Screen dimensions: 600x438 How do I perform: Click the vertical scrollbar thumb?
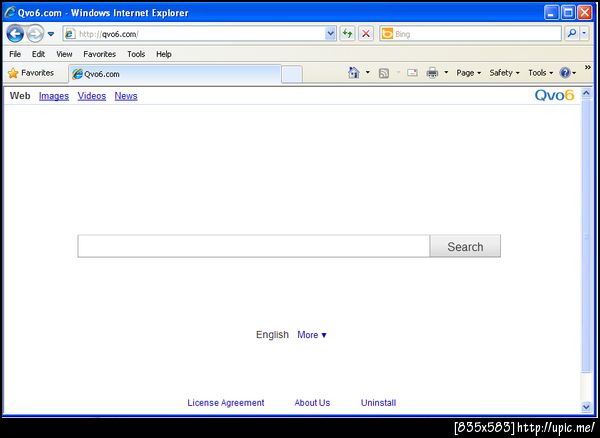586,236
